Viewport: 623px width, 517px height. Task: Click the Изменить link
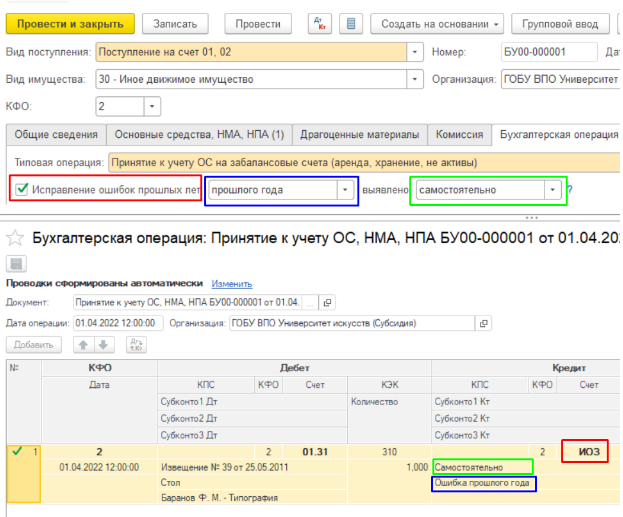[232, 284]
